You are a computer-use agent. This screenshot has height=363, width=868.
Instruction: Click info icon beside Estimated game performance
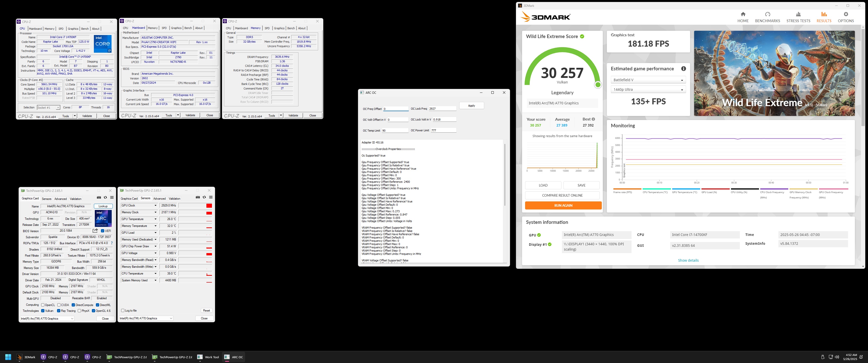(683, 69)
